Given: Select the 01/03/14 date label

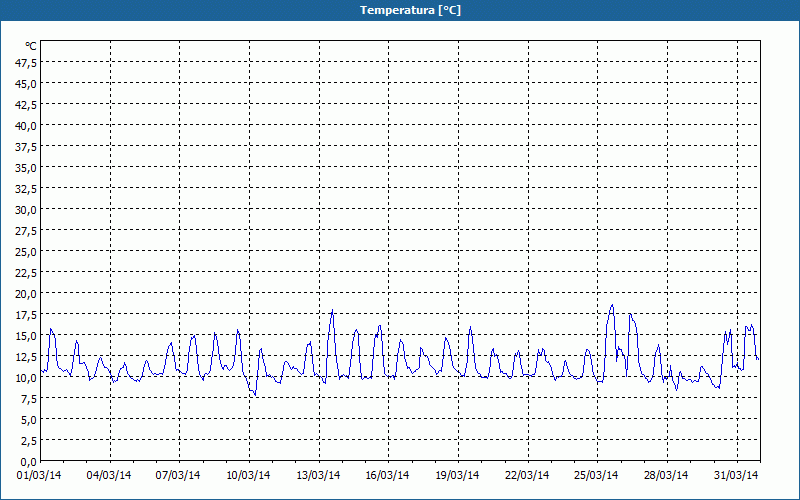Looking at the screenshot, I should coord(39,476).
